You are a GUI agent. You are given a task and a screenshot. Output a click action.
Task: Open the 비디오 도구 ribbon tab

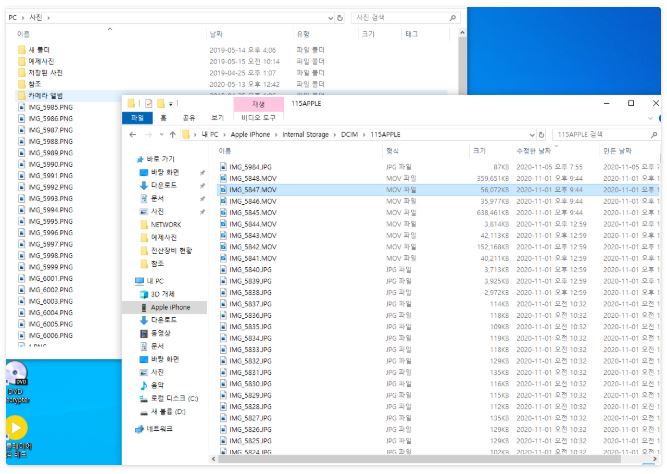pos(258,118)
